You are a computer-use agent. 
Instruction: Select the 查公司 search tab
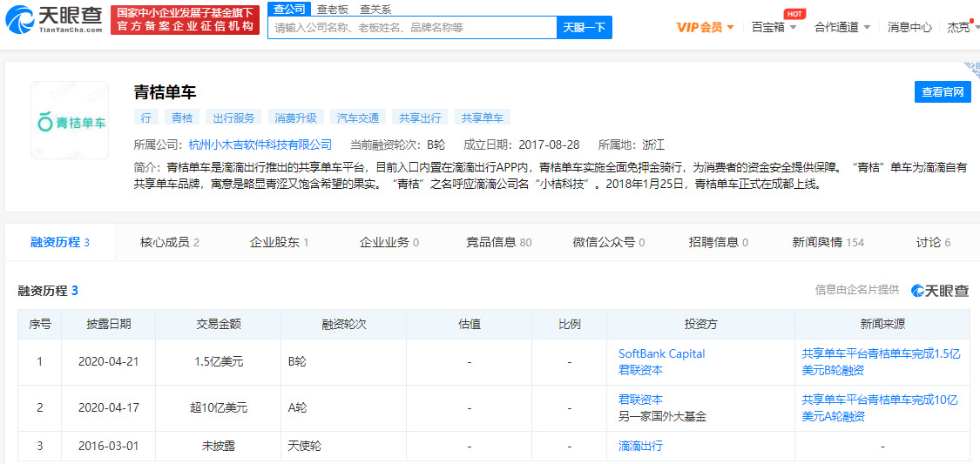(x=290, y=9)
